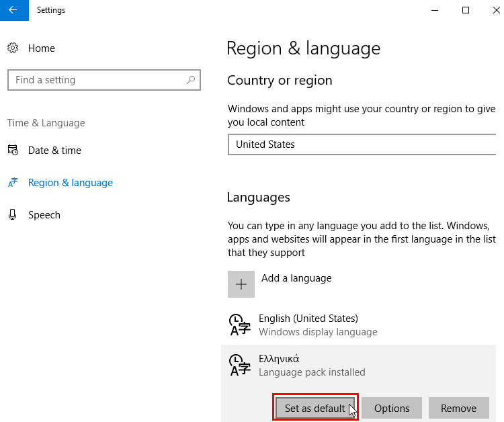Remove the Ελληνικά language
504x422 pixels.
(x=459, y=408)
